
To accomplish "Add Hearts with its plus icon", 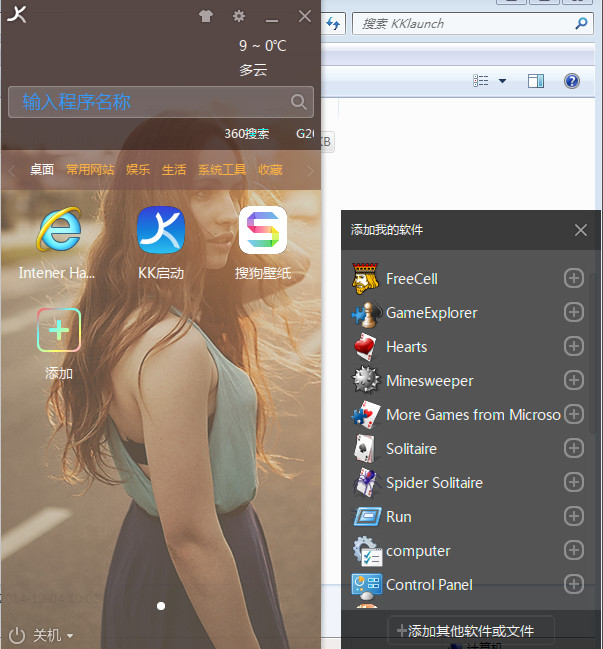I will tap(574, 346).
